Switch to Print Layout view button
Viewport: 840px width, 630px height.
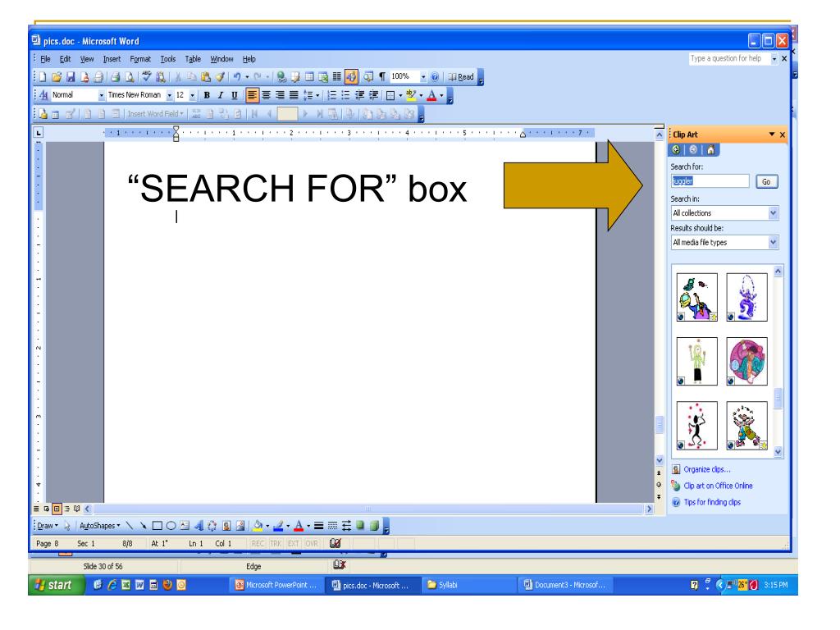point(57,509)
